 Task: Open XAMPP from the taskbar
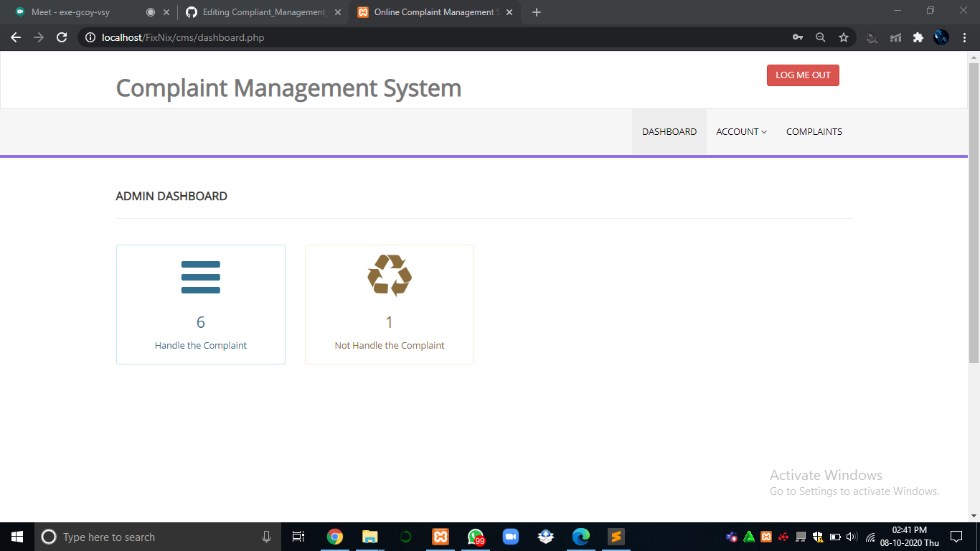(x=440, y=536)
